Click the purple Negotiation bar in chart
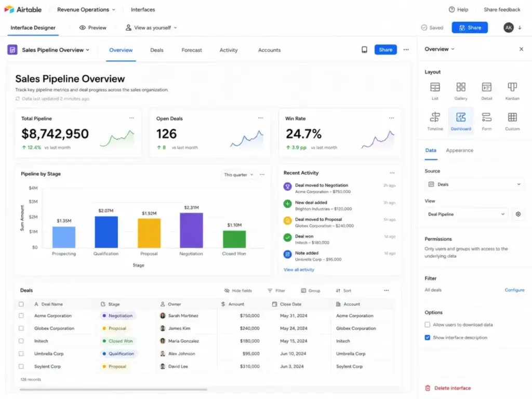This screenshot has height=399, width=532. coord(191,230)
